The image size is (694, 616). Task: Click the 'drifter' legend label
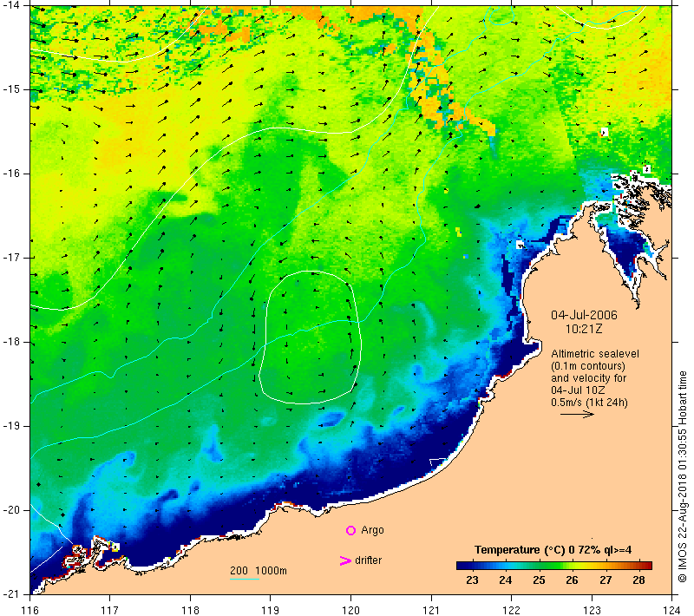(x=368, y=560)
